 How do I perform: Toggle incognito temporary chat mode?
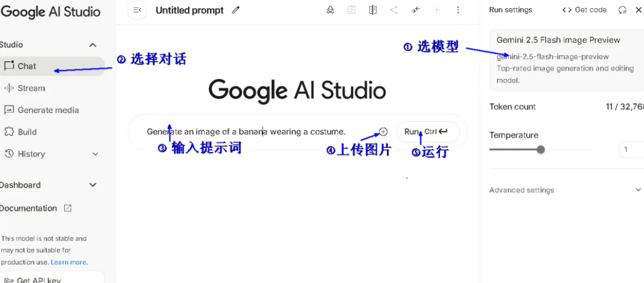[x=330, y=10]
